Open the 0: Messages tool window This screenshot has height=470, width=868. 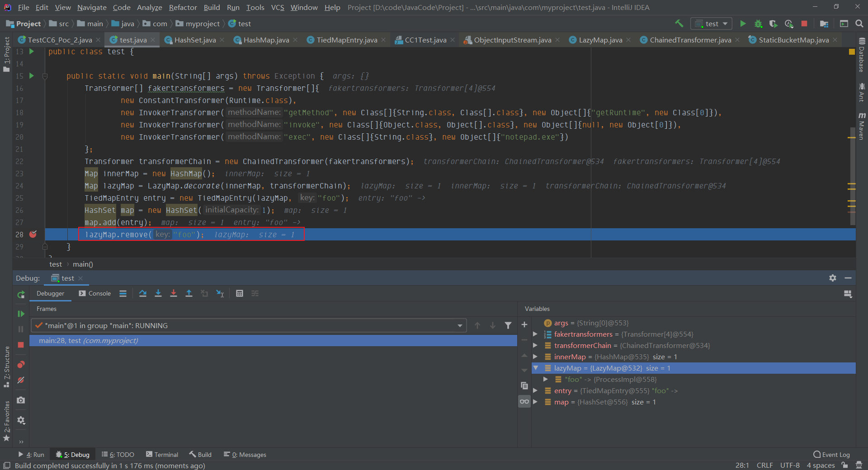coord(245,455)
